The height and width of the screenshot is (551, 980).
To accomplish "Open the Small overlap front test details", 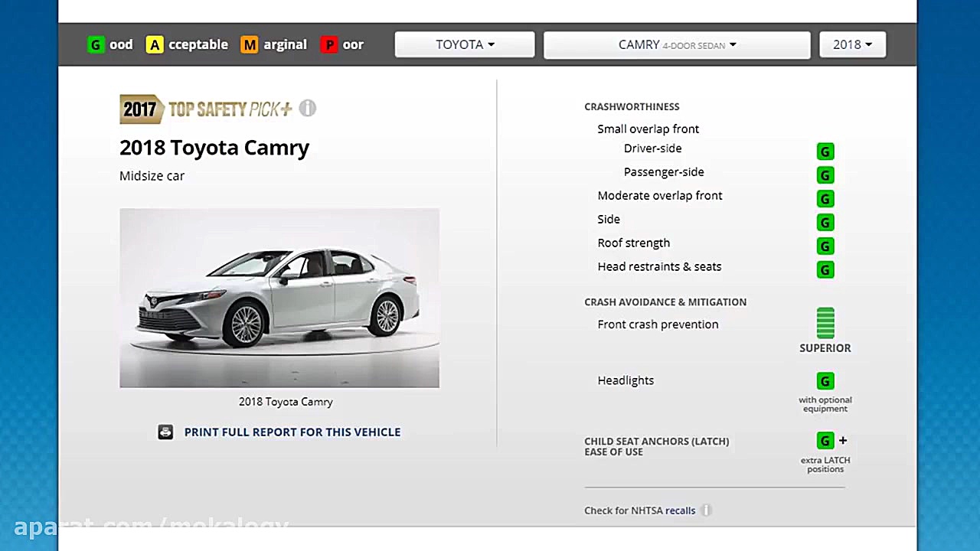I will 648,129.
